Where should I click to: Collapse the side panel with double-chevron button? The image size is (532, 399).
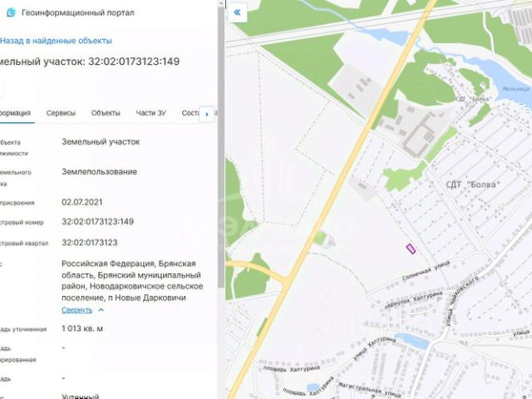coord(237,13)
